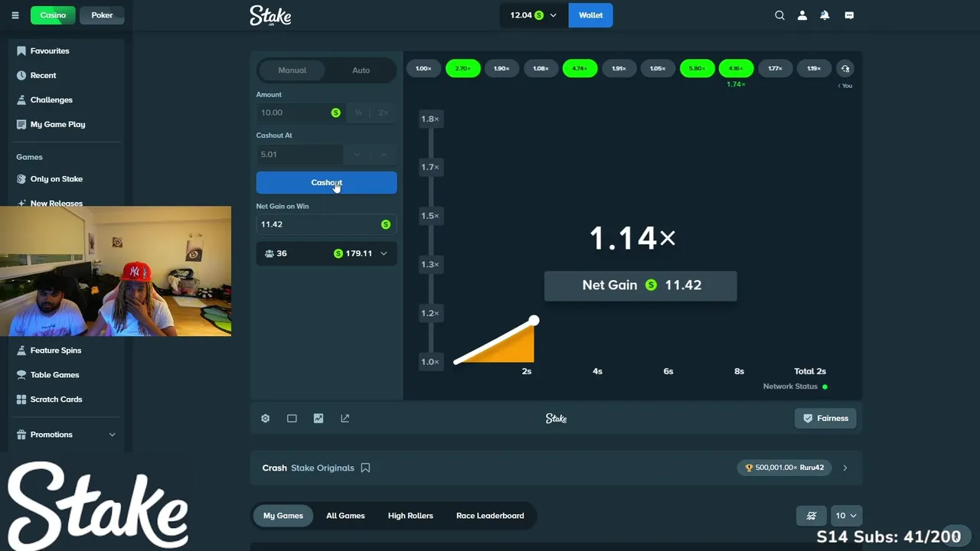Open the rows count dropdown showing 10

846,516
